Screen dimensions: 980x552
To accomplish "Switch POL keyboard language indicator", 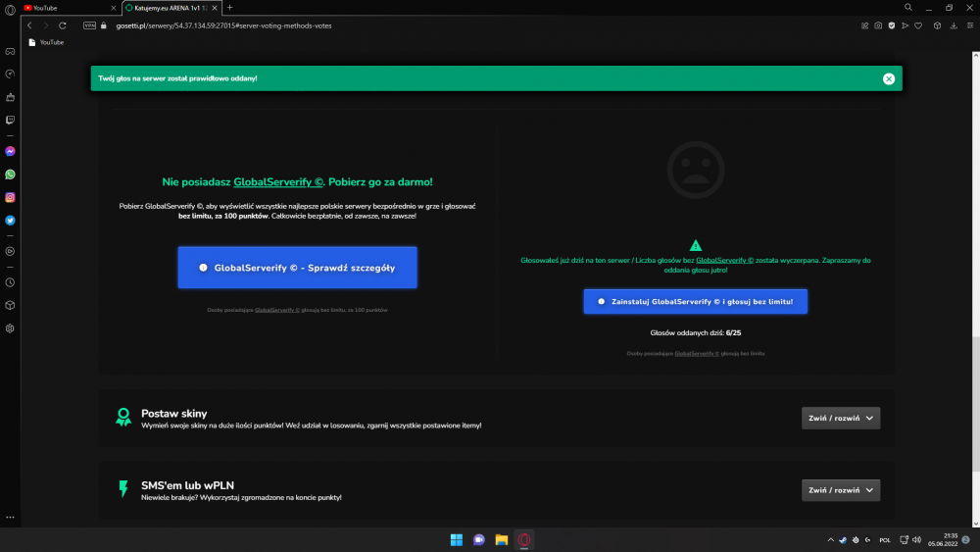I will (x=884, y=540).
